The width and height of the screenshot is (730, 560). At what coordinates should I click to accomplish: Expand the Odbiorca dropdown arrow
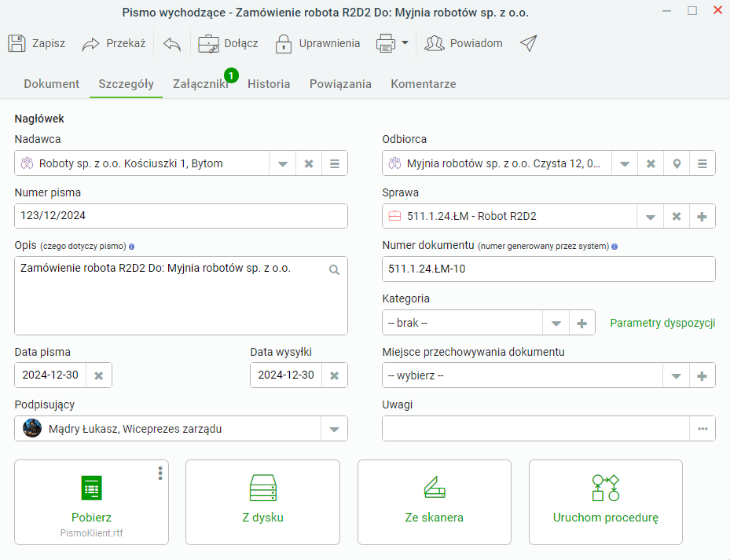[x=625, y=163]
